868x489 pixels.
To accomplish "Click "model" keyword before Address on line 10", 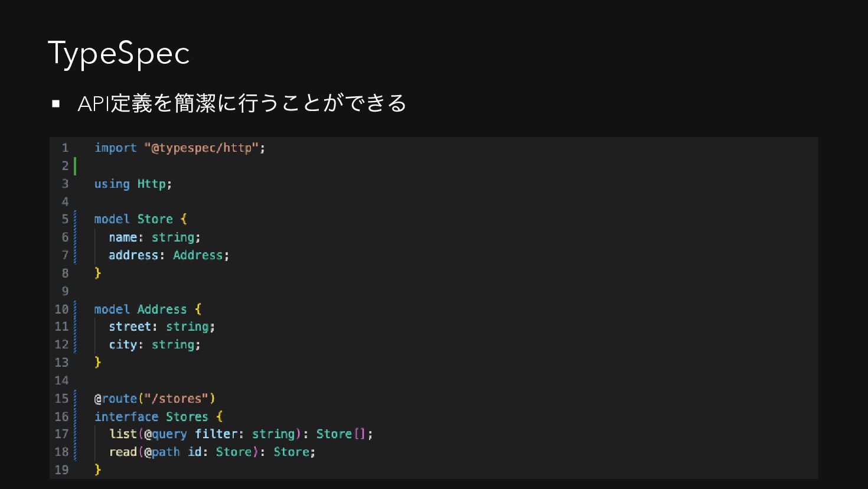I will click(x=112, y=309).
